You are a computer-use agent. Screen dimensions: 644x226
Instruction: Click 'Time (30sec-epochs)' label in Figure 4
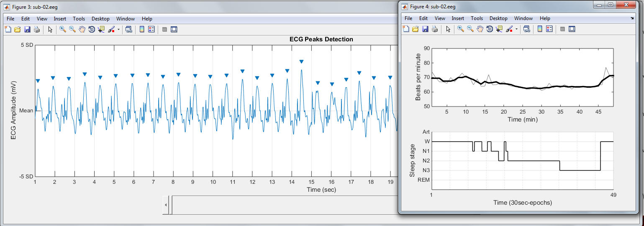pos(522,203)
